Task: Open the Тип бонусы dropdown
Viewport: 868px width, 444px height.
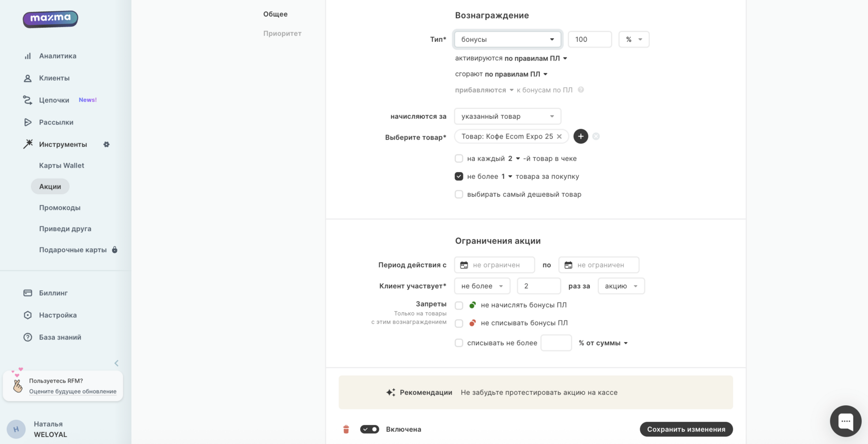Action: tap(507, 39)
